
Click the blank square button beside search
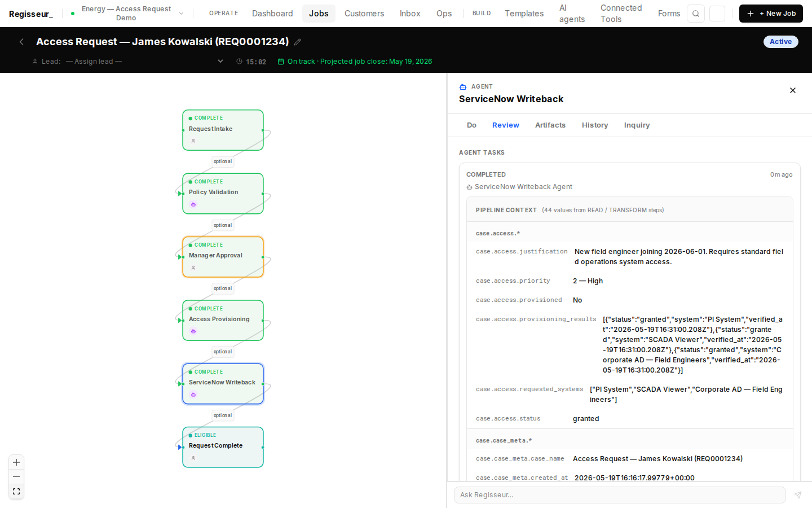[x=717, y=14]
